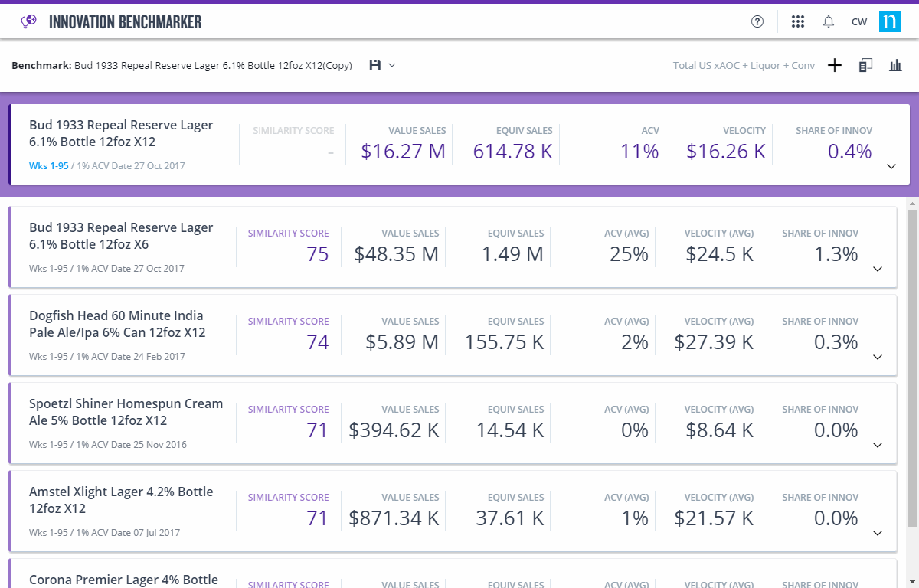The width and height of the screenshot is (919, 588).
Task: Click the equiv sales '14.54 K'
Action: pyautogui.click(x=510, y=430)
